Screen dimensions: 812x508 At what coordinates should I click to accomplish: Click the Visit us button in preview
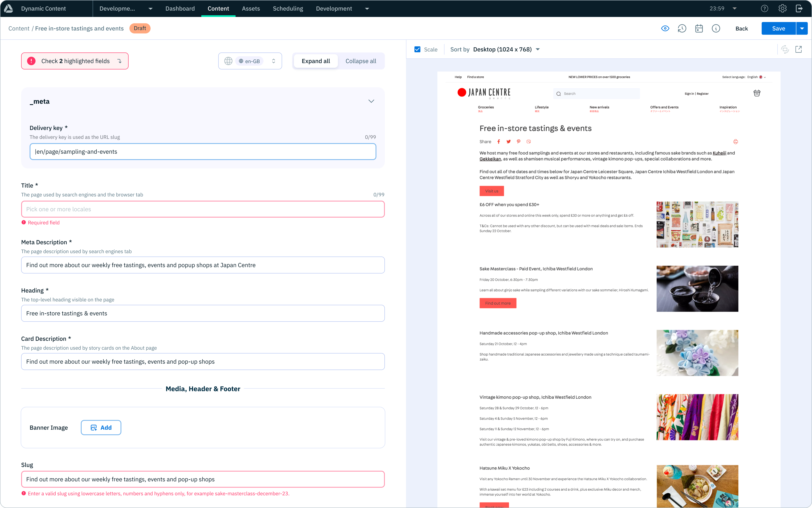tap(492, 191)
